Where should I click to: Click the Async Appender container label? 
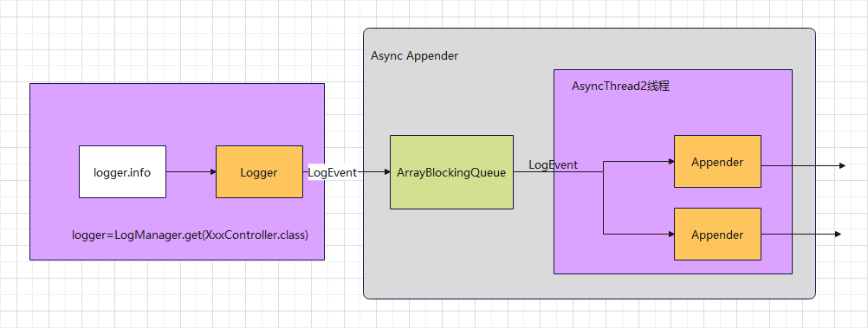pyautogui.click(x=415, y=56)
